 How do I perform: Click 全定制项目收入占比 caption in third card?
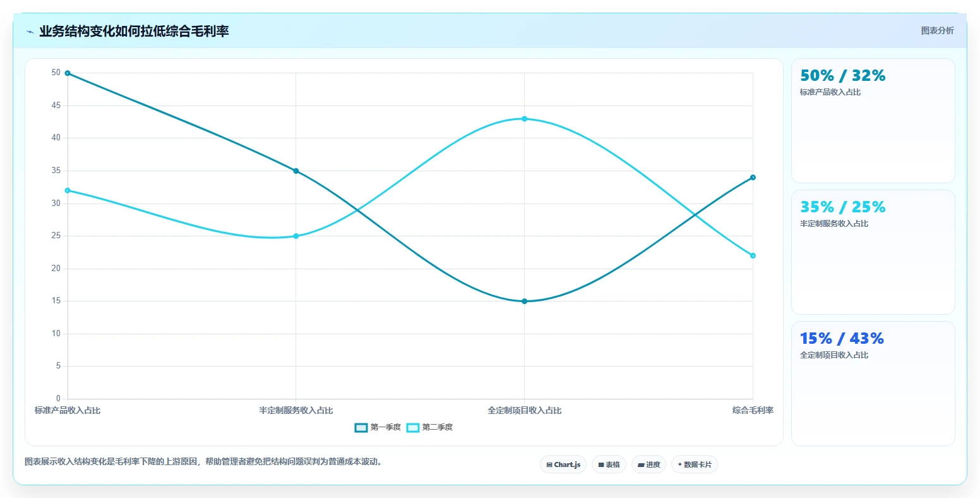[x=834, y=355]
